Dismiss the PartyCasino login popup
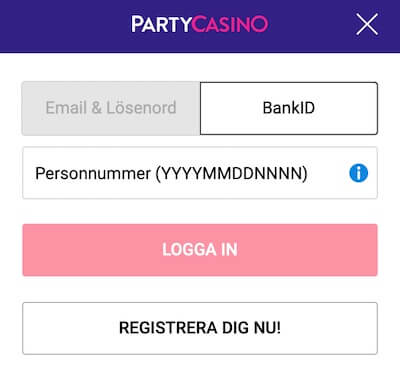 coord(367,24)
